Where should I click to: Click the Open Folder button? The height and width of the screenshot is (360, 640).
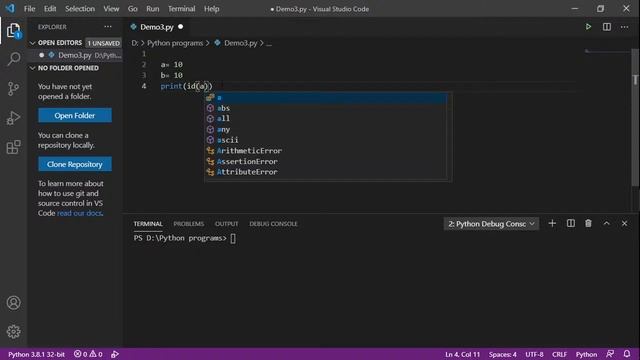click(x=75, y=116)
